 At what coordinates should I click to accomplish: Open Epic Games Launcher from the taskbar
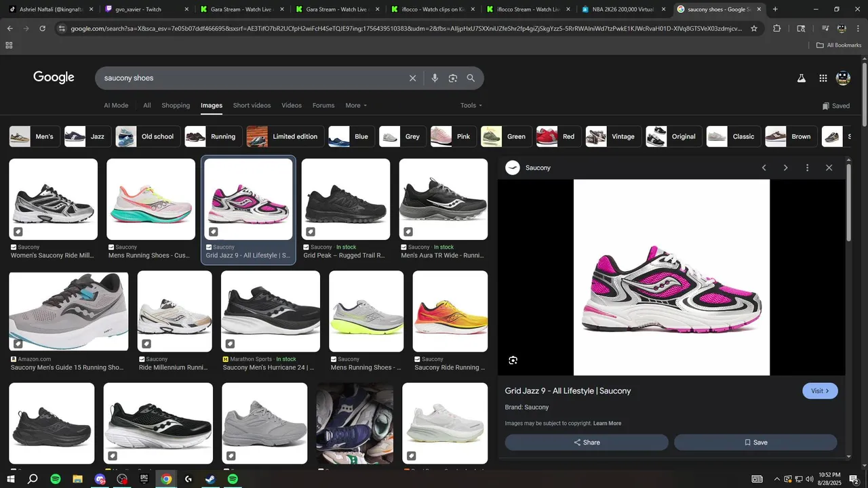(144, 479)
